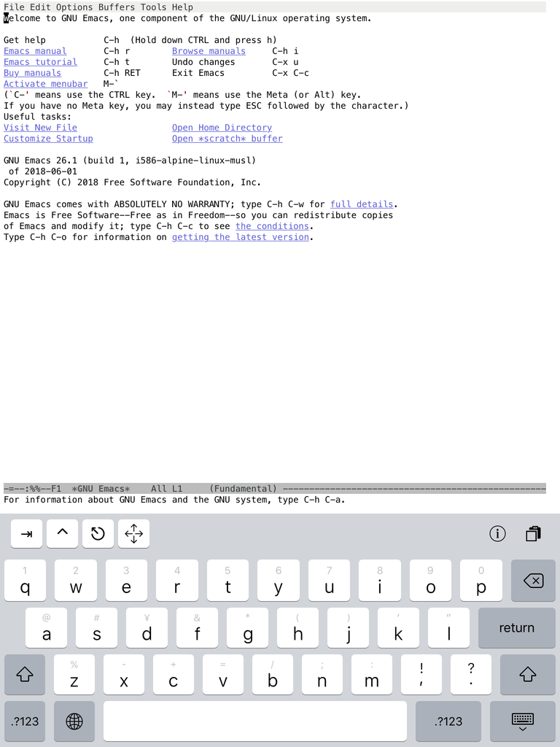The image size is (560, 747).
Task: Click Open *scratch* buffer link
Action: (227, 139)
